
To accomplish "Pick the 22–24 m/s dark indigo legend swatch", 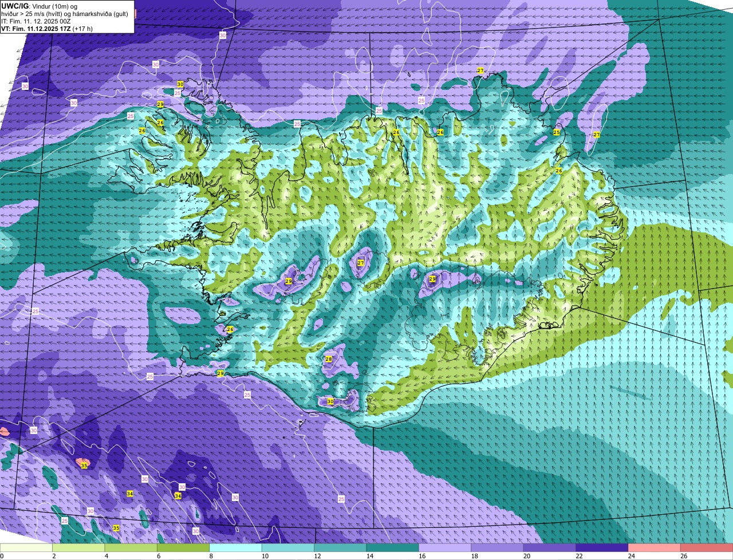I will click(x=602, y=547).
